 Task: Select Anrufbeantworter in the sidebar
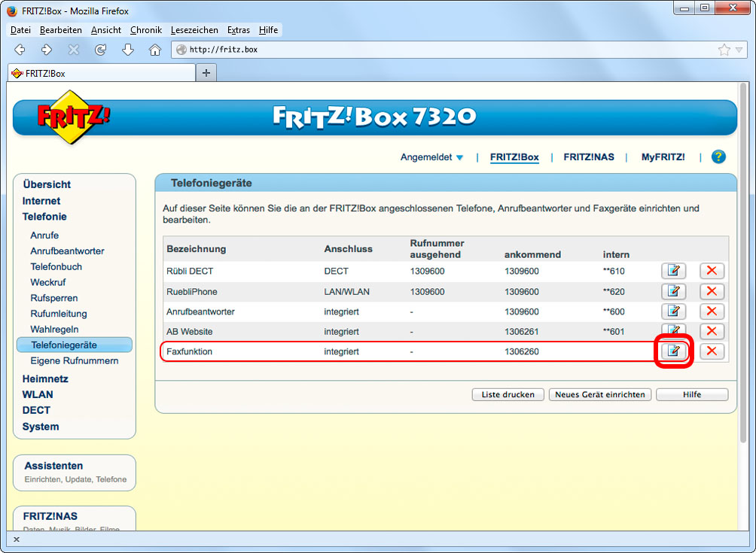pos(67,251)
